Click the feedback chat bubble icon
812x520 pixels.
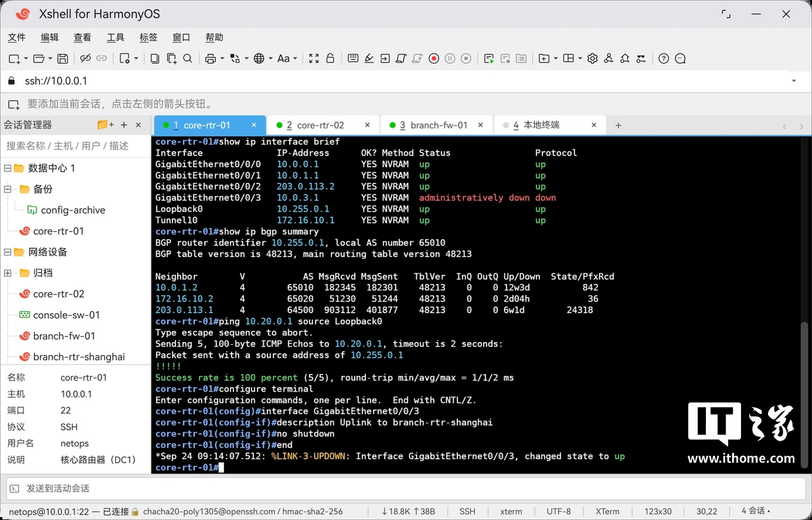[x=680, y=59]
